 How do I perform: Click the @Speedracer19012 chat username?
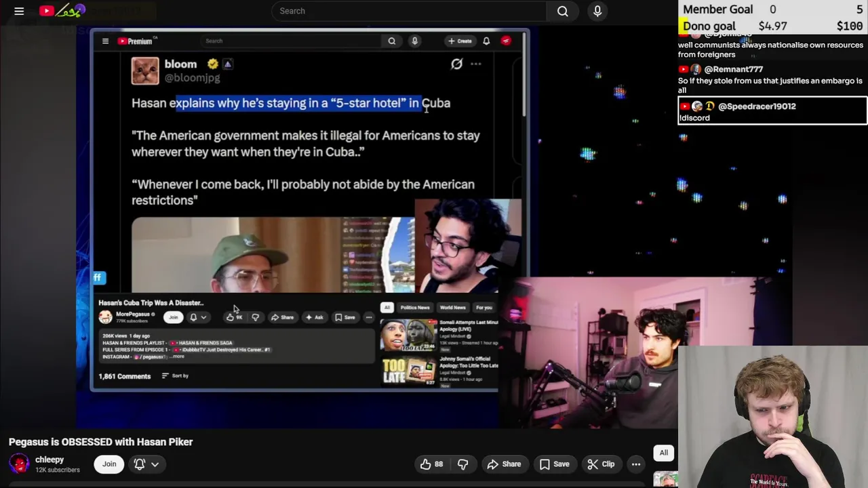(757, 106)
